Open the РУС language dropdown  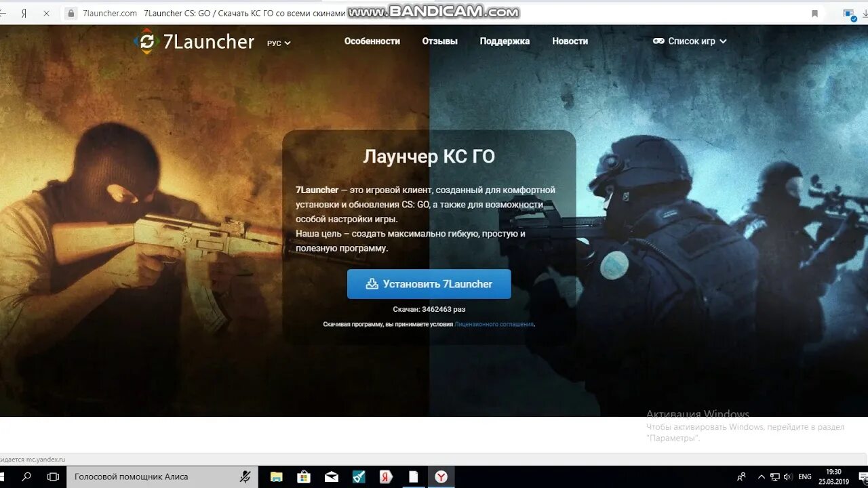[x=279, y=43]
